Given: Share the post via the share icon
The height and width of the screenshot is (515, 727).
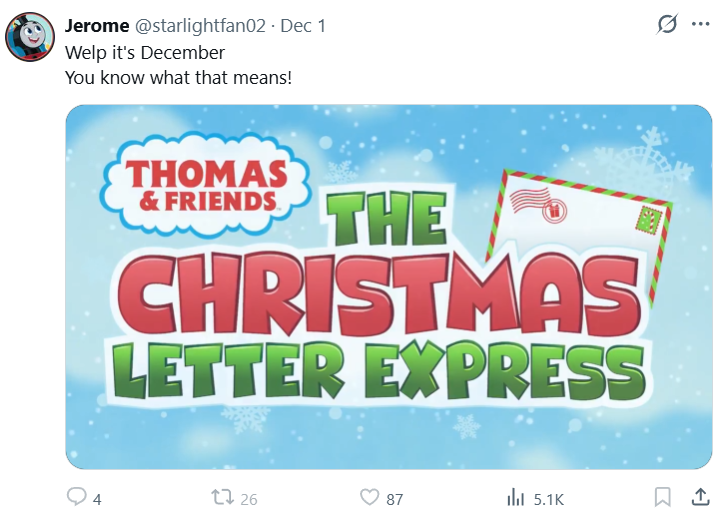Looking at the screenshot, I should point(700,497).
